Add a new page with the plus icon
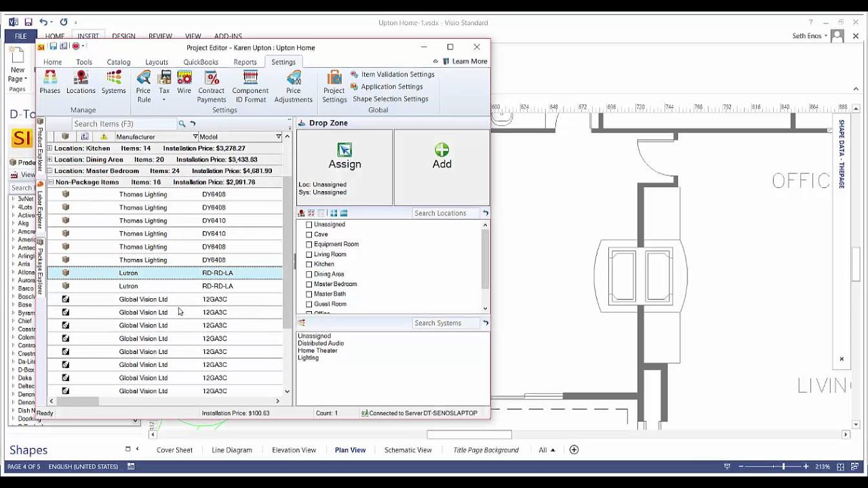This screenshot has height=488, width=868. point(574,450)
